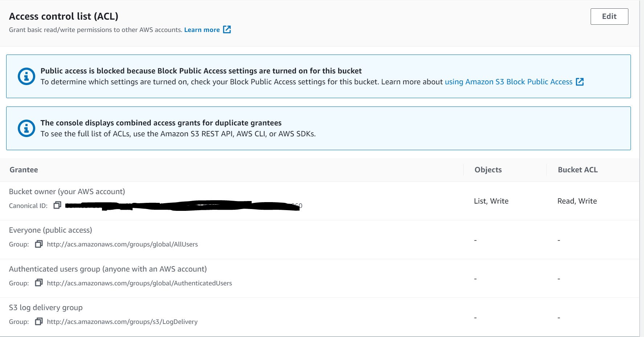Click Bucket owner (your AWS account) label
Screen dimensions: 644x337
click(67, 192)
